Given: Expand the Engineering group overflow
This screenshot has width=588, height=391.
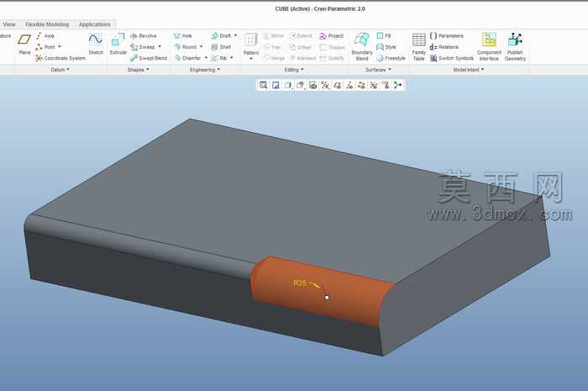Looking at the screenshot, I should (x=205, y=70).
